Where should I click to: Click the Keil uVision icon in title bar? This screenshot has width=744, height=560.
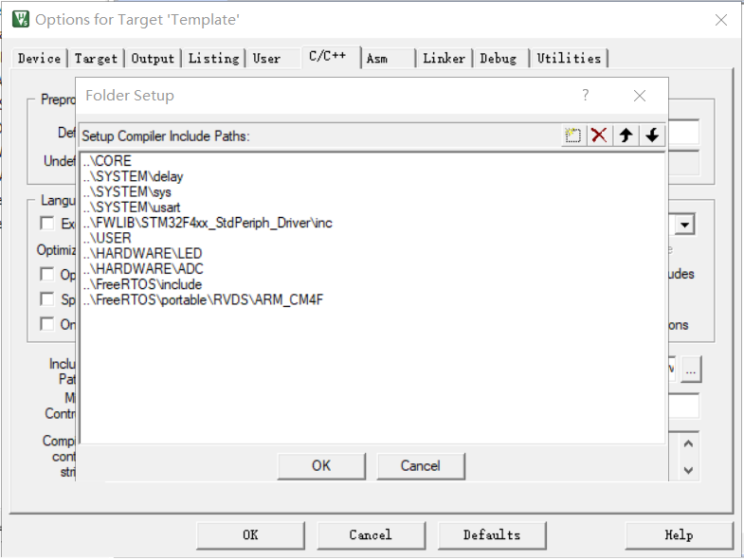tap(21, 20)
